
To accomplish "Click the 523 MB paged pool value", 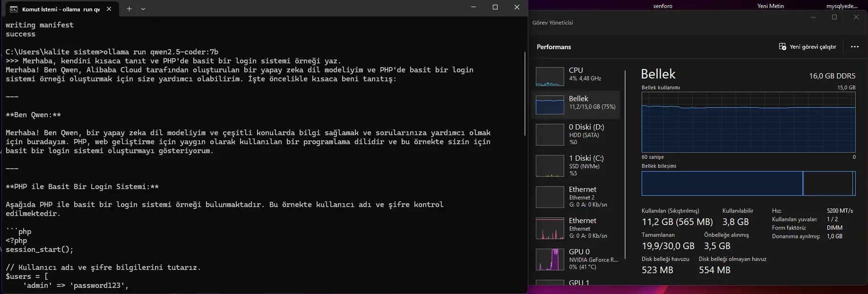I will point(657,270).
